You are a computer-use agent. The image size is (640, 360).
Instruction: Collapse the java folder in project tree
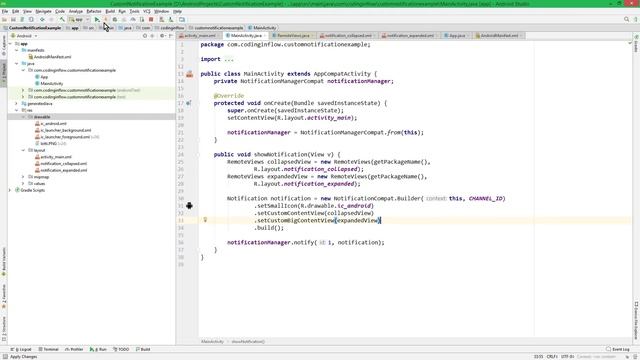pos(17,64)
